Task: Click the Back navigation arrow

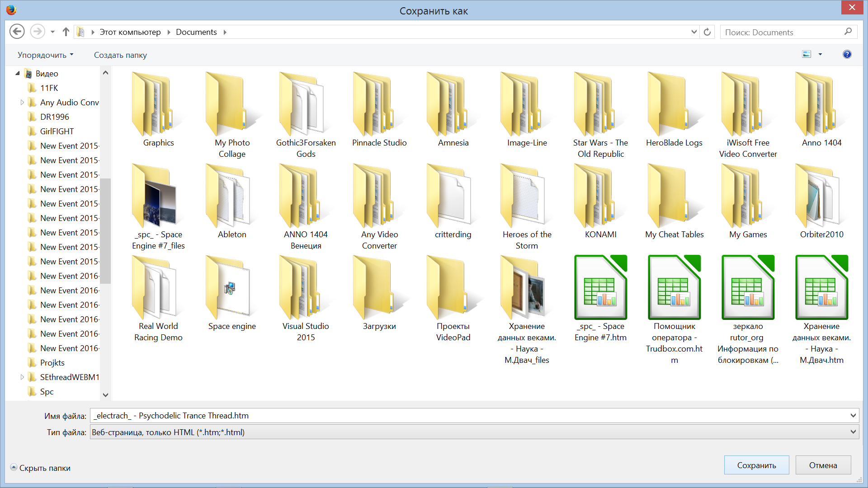Action: point(17,32)
